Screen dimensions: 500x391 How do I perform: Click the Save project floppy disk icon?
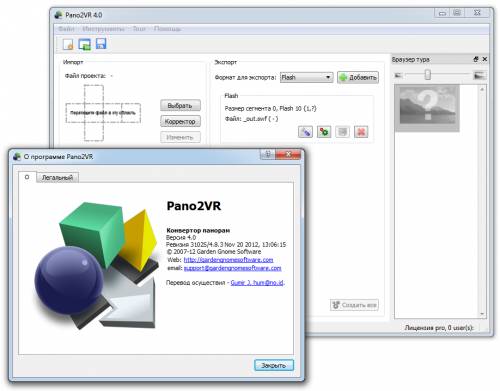coord(101,44)
